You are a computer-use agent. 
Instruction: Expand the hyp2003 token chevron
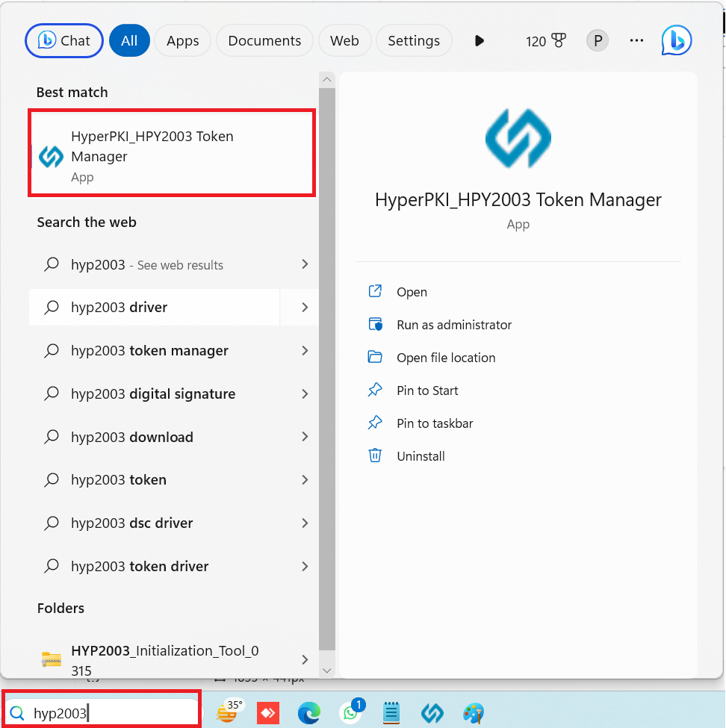coord(305,479)
